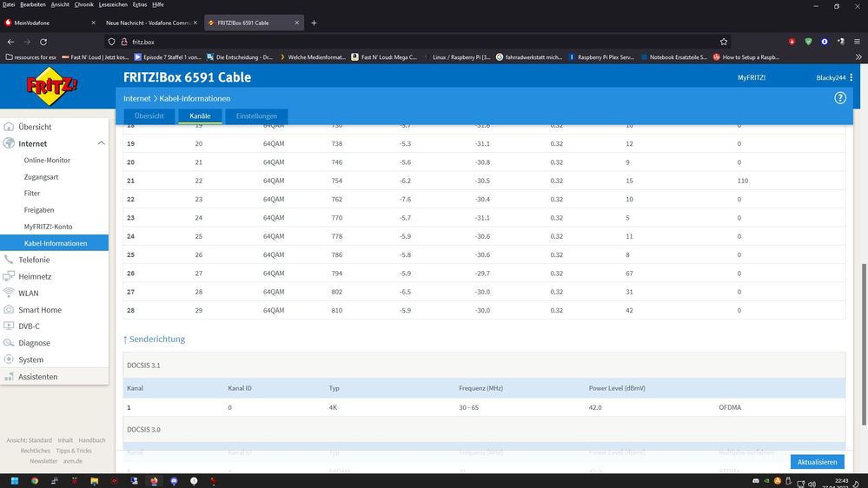Open the Blacky244 user menu dots

tap(851, 77)
